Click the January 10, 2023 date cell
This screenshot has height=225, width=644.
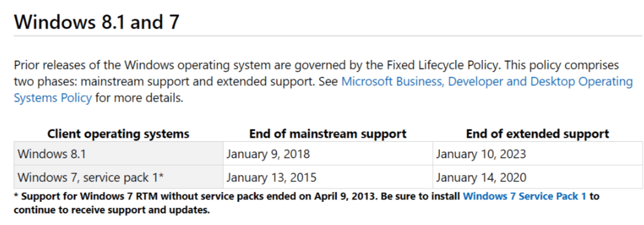pyautogui.click(x=537, y=154)
